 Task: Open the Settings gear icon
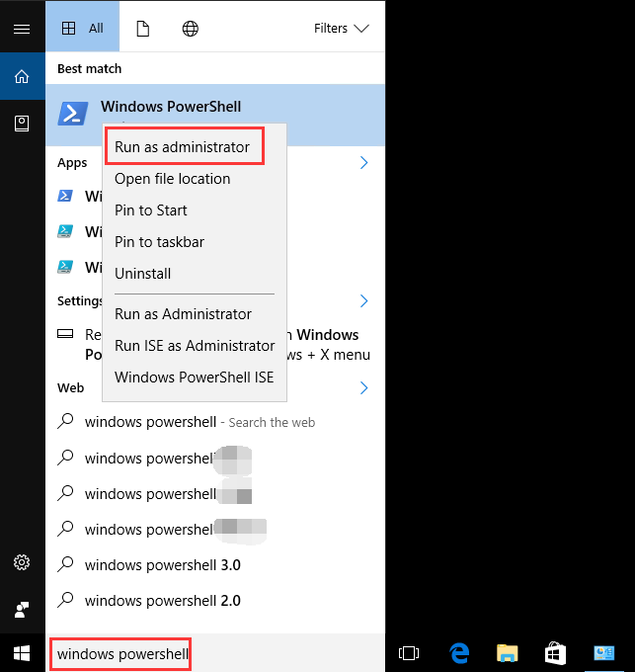[x=22, y=562]
